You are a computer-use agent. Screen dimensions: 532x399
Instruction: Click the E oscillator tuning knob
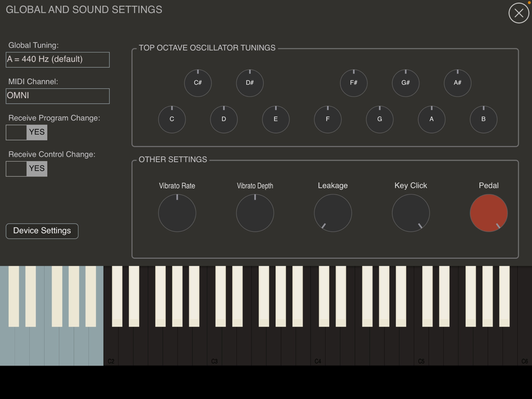276,119
